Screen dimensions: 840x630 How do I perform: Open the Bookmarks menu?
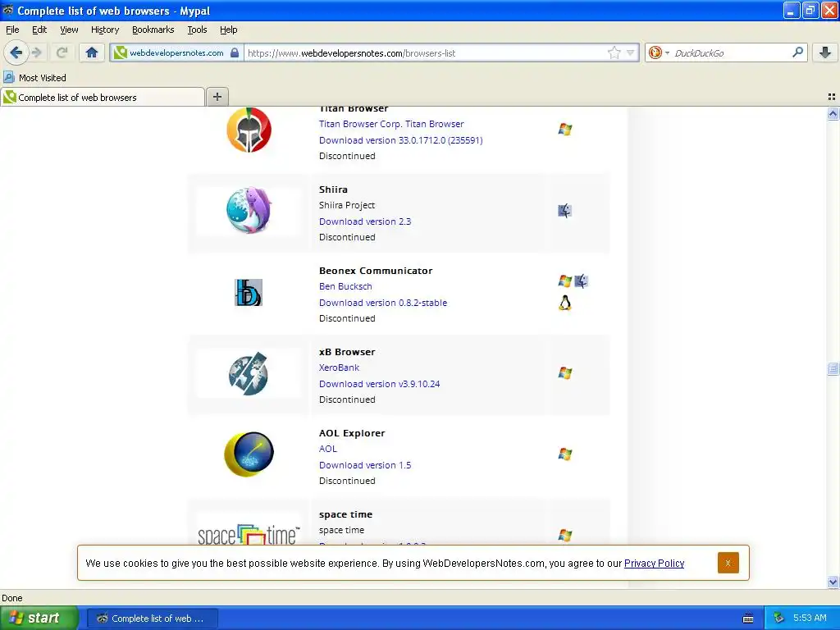[153, 30]
